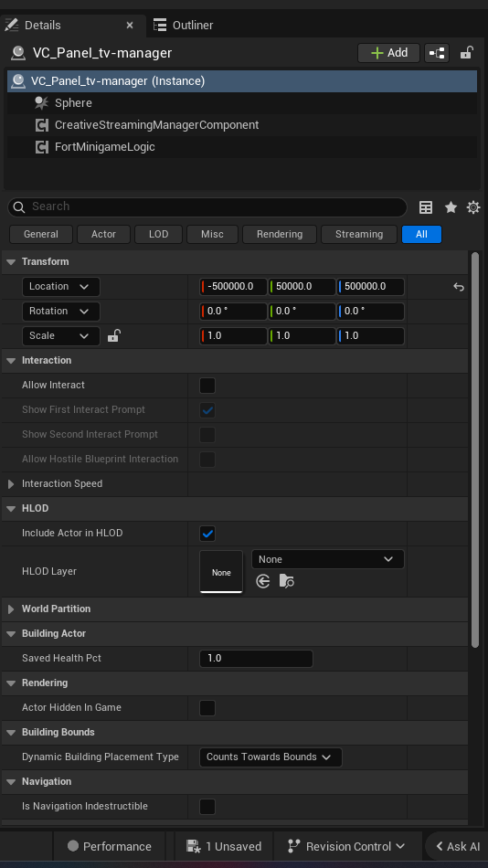Viewport: 488px width, 868px height.
Task: Click the Sphere component icon
Action: coord(41,103)
